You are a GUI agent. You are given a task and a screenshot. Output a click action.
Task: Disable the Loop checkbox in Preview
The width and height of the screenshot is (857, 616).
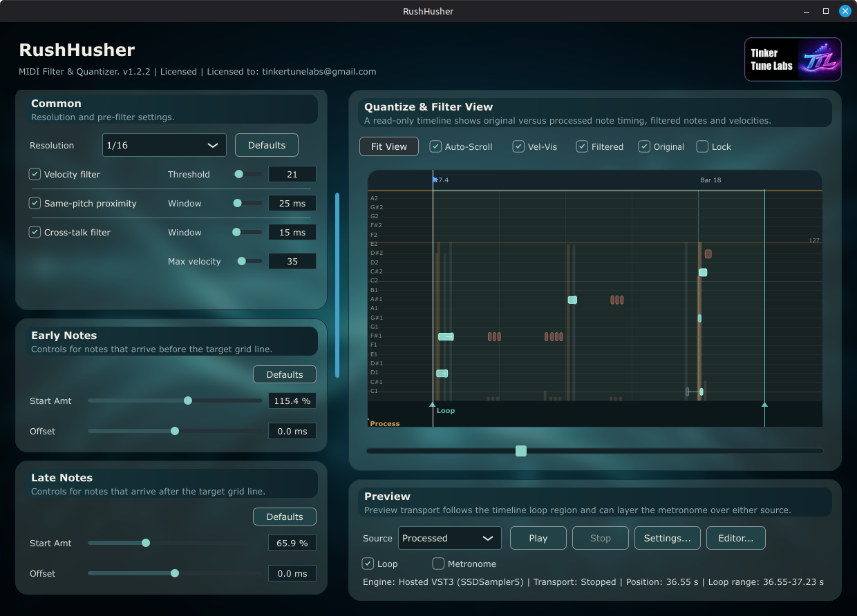[368, 564]
